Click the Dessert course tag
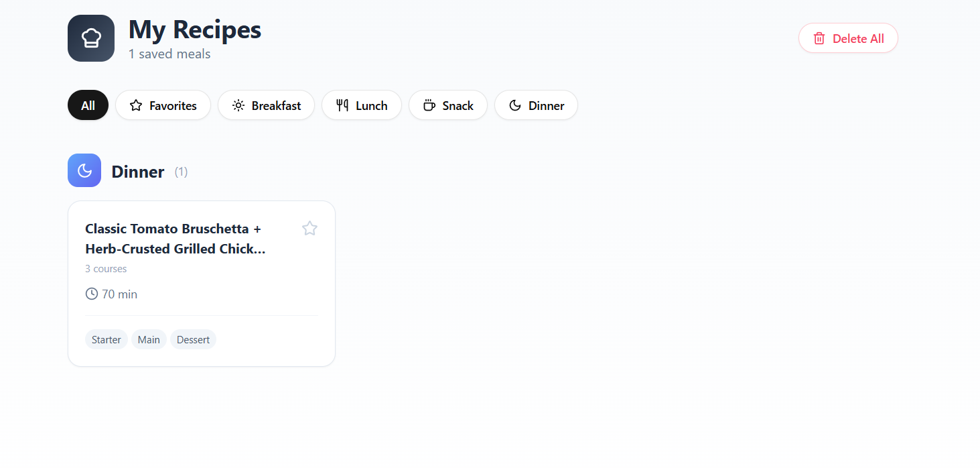 (193, 340)
